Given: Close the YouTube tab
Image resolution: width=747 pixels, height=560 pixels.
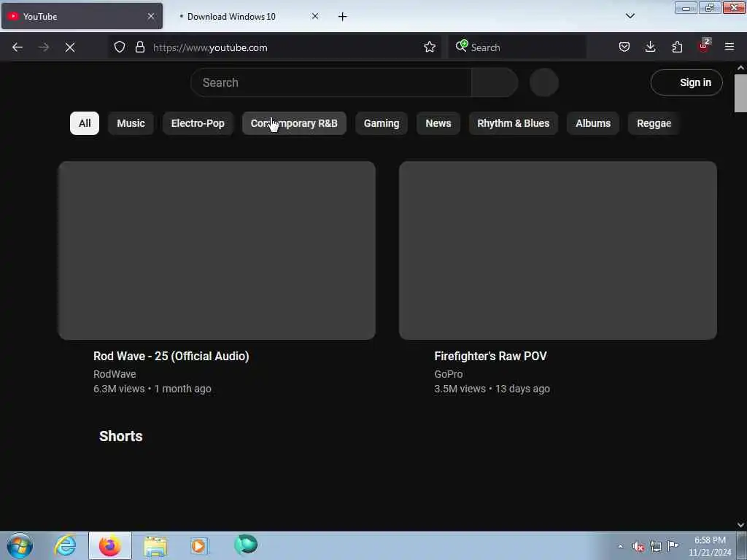Looking at the screenshot, I should (x=151, y=16).
